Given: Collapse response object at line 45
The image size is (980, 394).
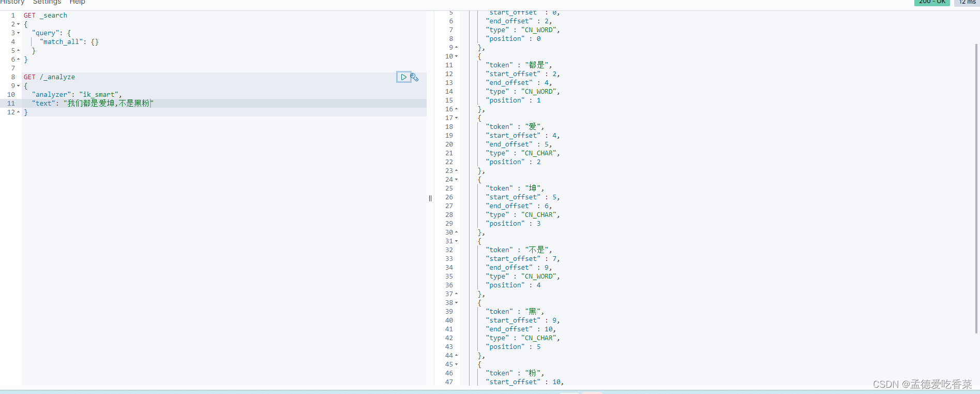Looking at the screenshot, I should (456, 364).
